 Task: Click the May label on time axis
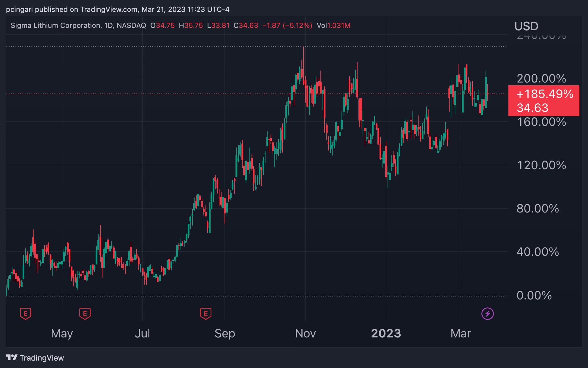(62, 334)
